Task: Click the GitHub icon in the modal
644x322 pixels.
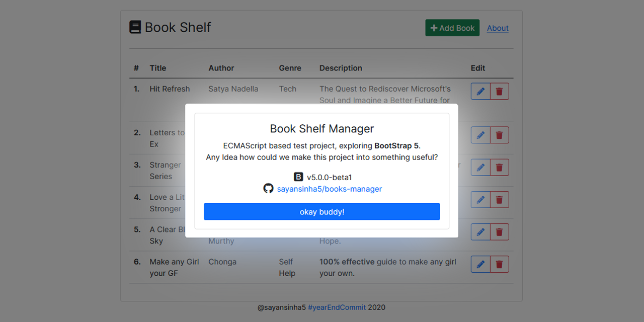Action: tap(268, 188)
